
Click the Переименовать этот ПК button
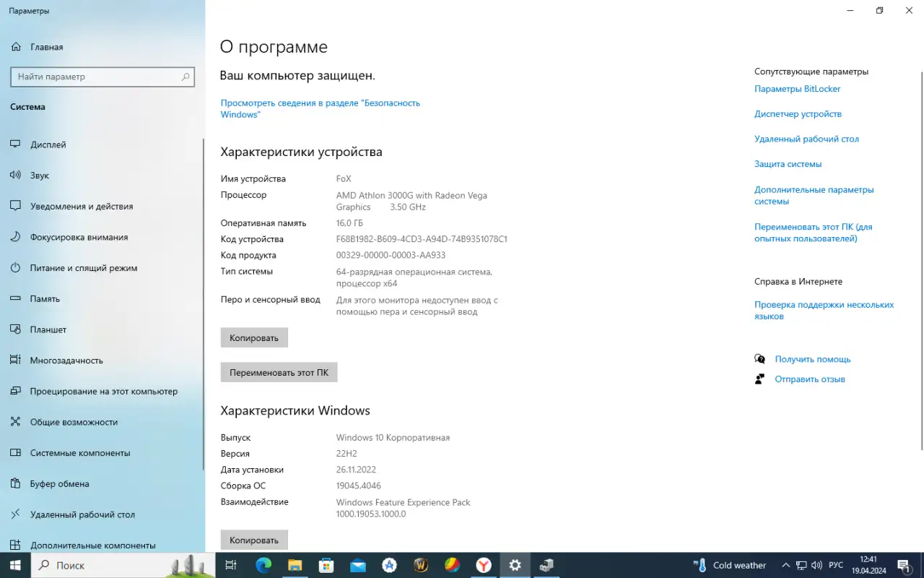[279, 373]
